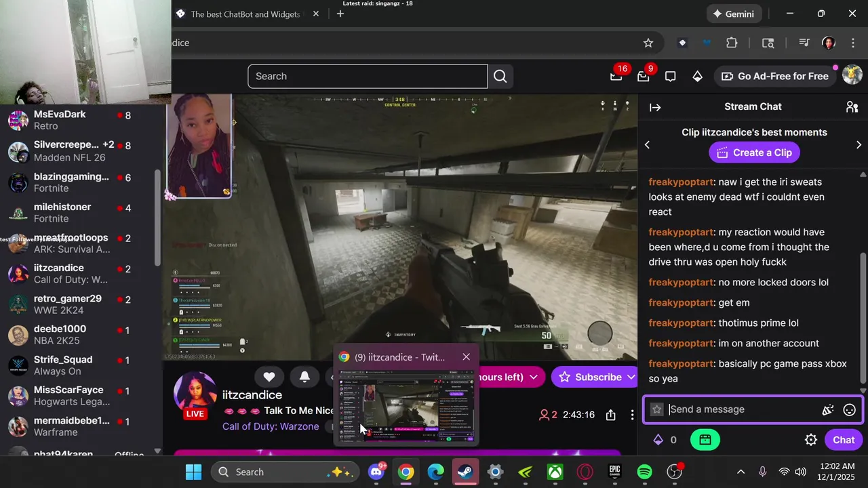Open the Chrome search tabs icon
This screenshot has width=868, height=488.
(x=768, y=43)
